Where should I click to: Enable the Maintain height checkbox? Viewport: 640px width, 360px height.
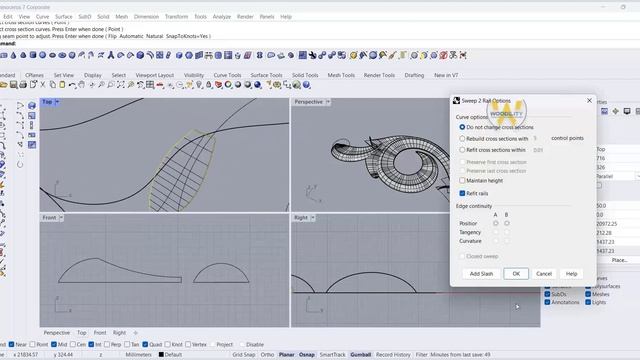[462, 180]
